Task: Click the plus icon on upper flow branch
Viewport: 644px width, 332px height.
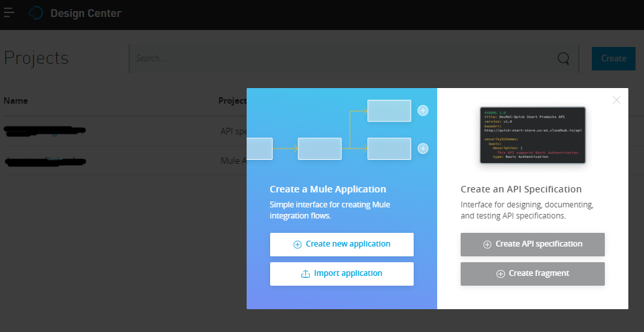Action: click(x=423, y=110)
